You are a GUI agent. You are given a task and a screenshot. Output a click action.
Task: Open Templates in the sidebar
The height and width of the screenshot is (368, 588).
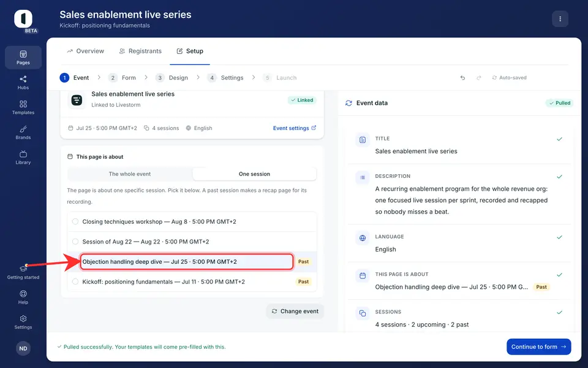pos(23,107)
